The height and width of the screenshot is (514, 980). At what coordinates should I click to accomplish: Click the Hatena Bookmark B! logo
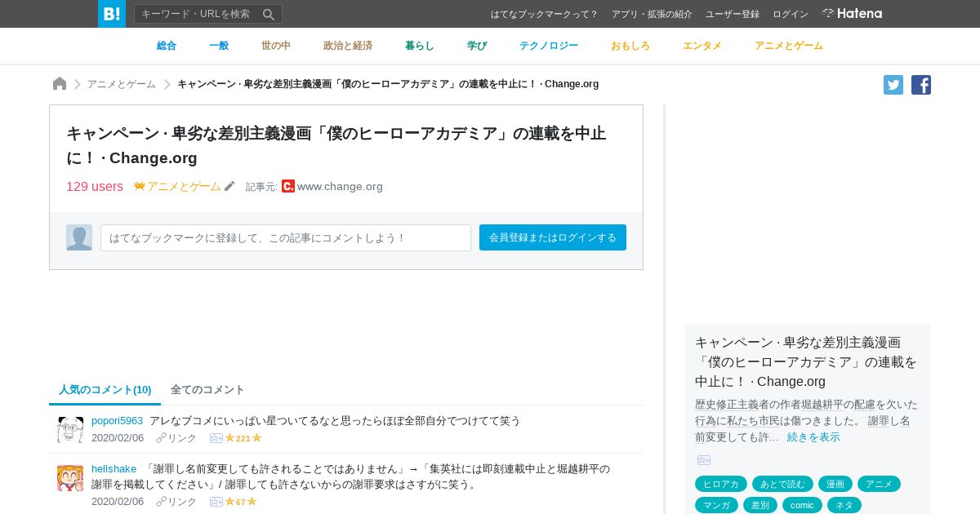click(x=112, y=14)
